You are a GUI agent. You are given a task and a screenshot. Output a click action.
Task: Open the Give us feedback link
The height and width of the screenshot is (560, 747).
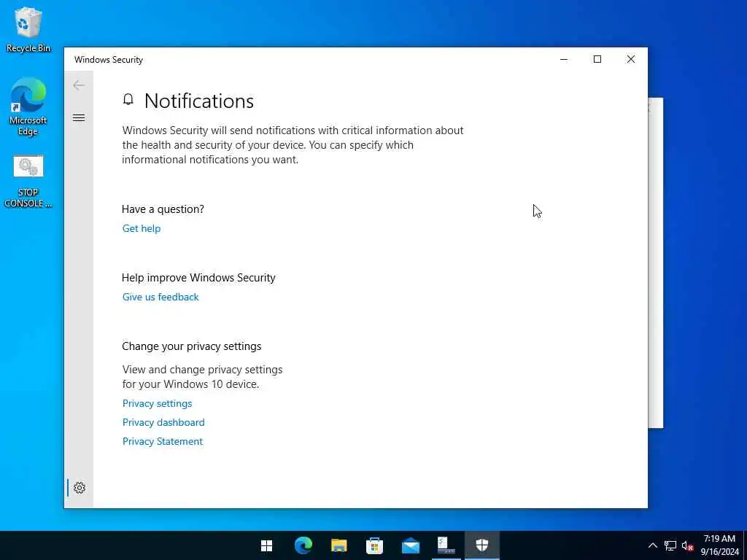(x=160, y=297)
